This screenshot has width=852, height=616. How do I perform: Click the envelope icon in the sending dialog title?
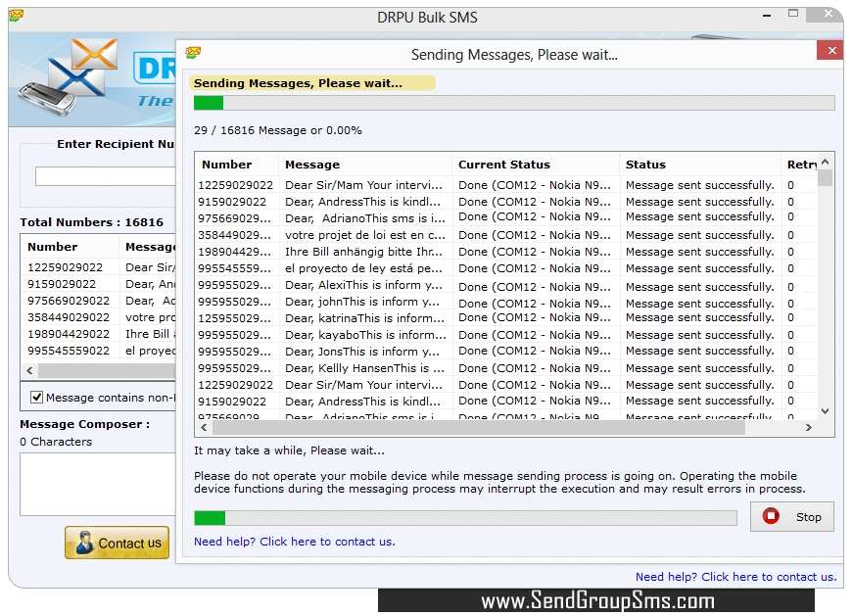point(193,53)
